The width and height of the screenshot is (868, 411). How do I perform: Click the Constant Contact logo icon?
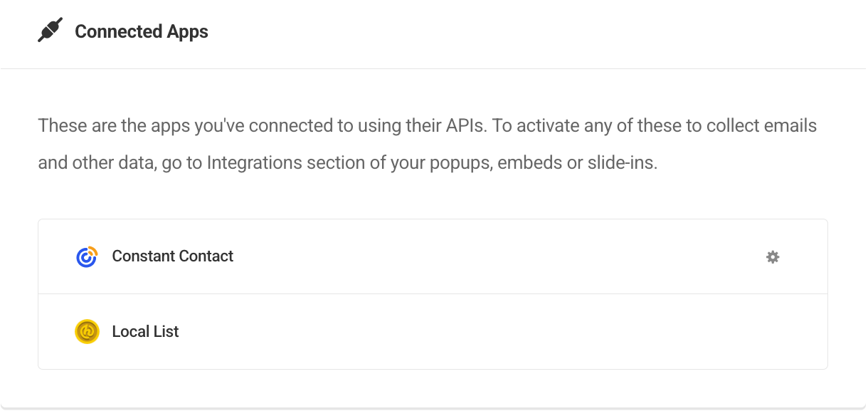tap(87, 257)
